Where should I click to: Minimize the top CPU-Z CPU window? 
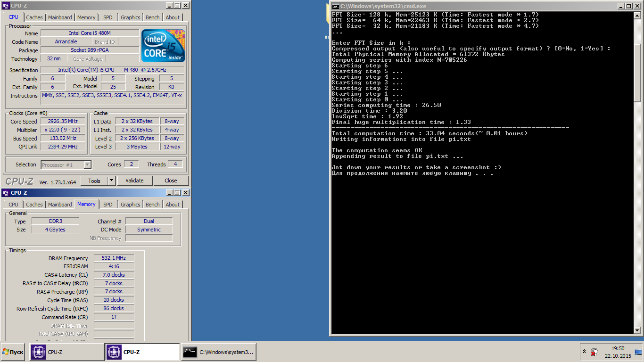point(168,6)
